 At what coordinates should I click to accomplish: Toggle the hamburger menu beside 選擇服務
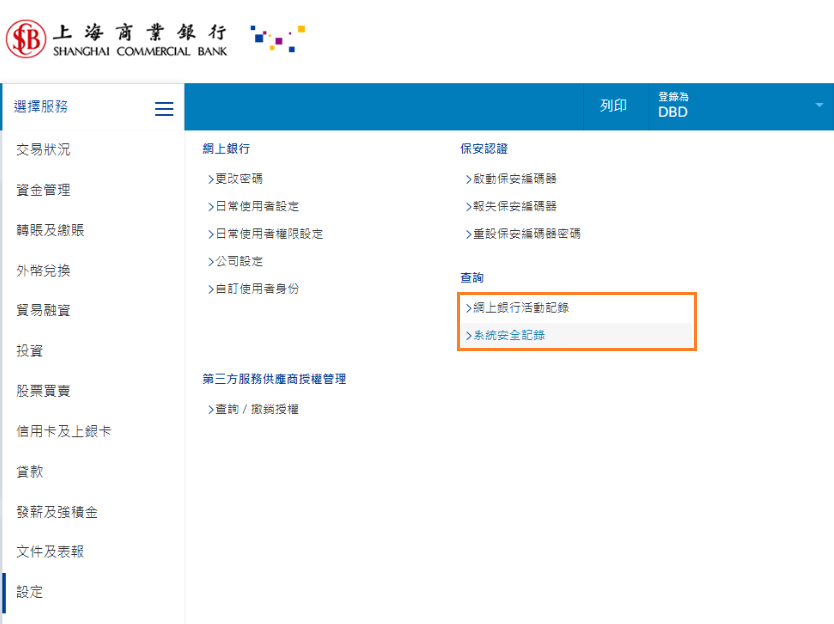pos(164,109)
